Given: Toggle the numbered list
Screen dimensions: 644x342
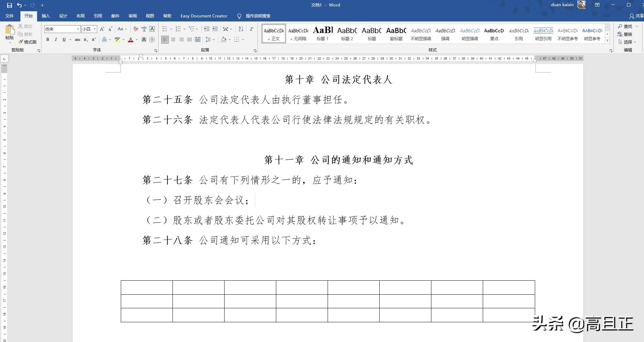Looking at the screenshot, I should 178,29.
